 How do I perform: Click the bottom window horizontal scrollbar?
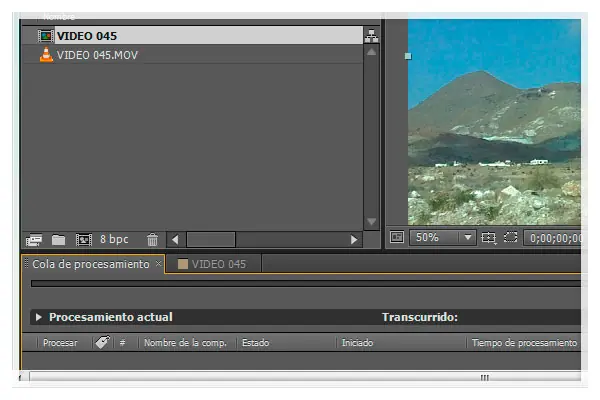(305, 377)
